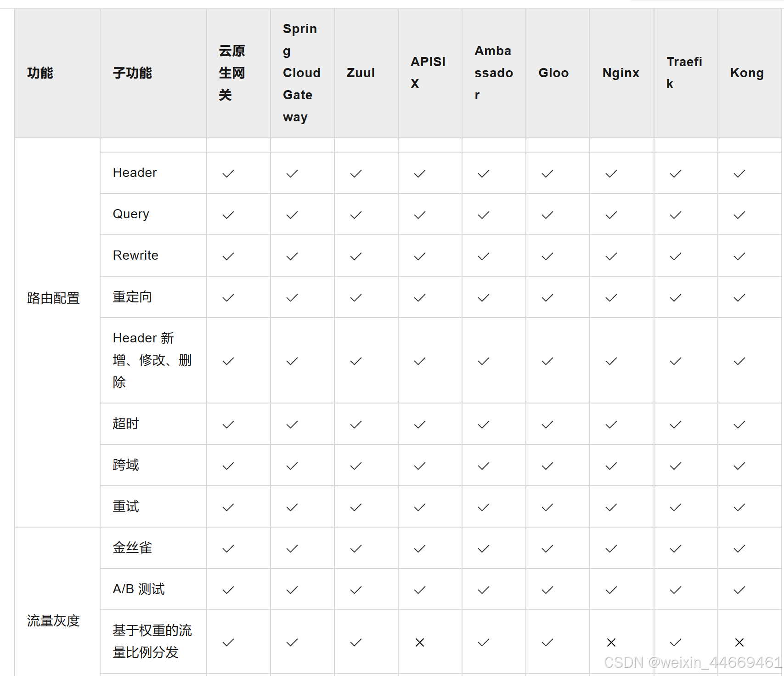The image size is (784, 676).
Task: Click Header 新增 row checkmark under APISIX
Action: [420, 361]
